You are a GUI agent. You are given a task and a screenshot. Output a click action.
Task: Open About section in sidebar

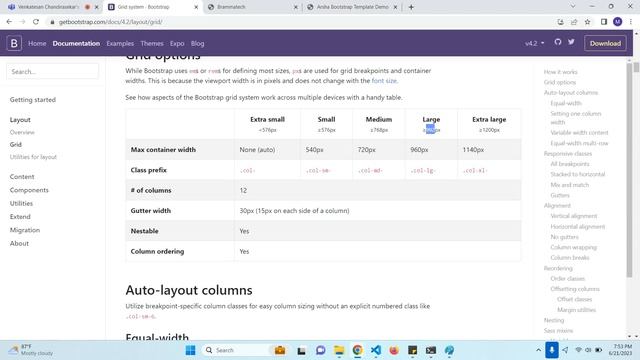coord(19,243)
